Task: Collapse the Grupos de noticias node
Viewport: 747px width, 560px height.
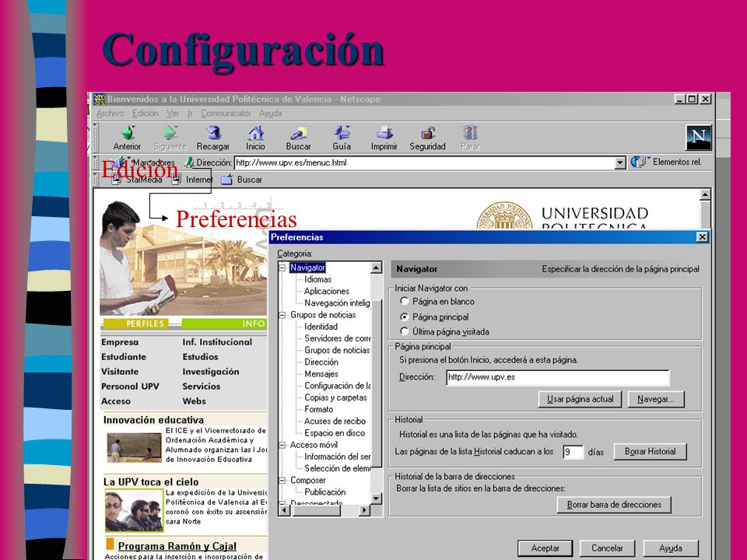Action: coord(282,315)
